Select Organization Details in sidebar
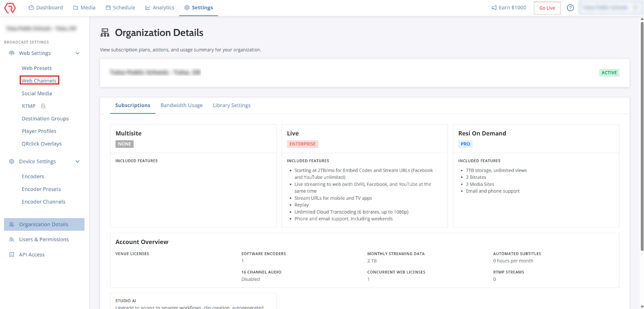The height and width of the screenshot is (309, 644). coord(44,224)
